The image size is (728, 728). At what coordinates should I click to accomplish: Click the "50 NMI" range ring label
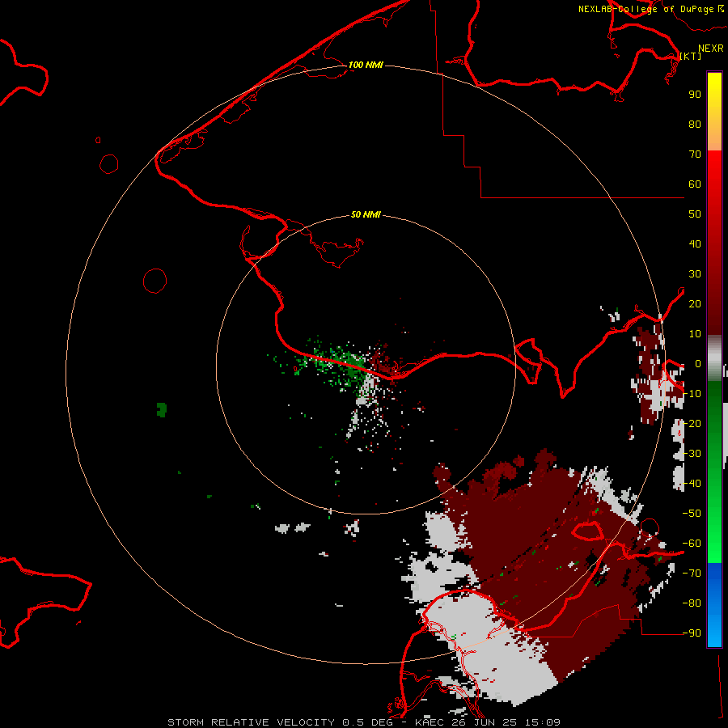(x=366, y=214)
